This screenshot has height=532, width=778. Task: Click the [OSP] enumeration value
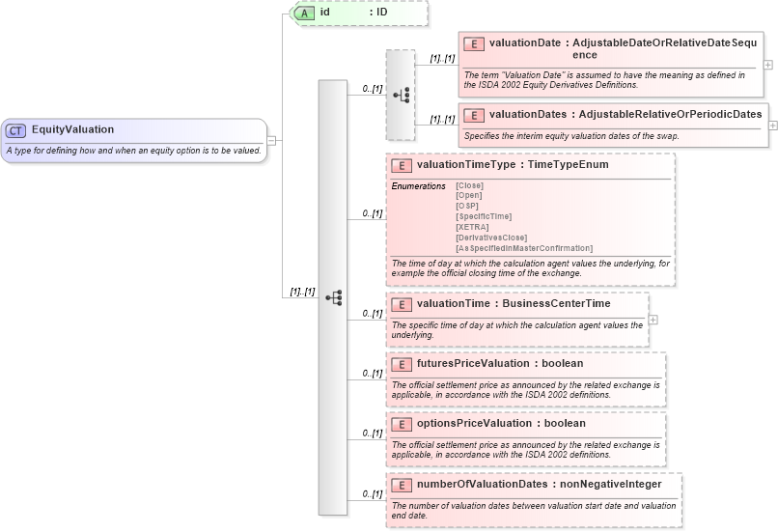[x=467, y=206]
